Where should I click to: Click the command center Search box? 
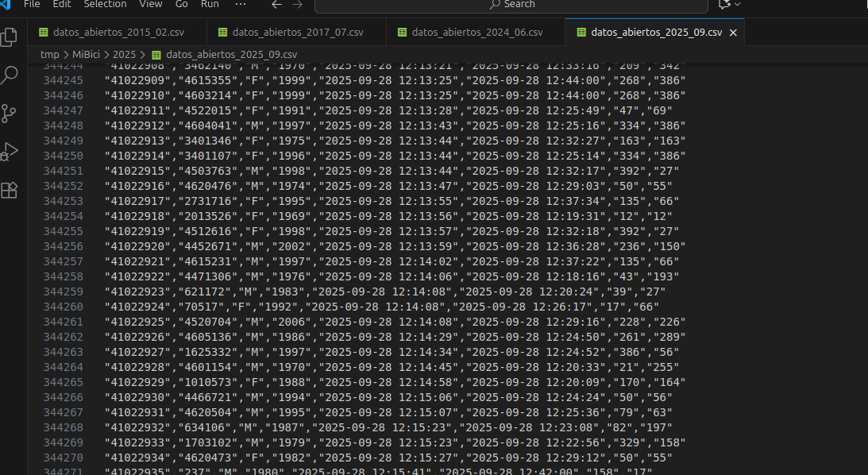pos(511,5)
